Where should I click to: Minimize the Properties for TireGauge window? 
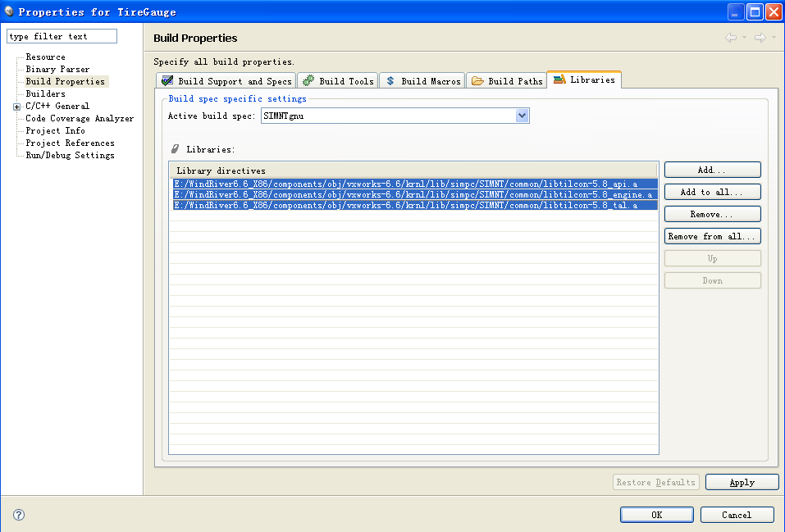735,11
